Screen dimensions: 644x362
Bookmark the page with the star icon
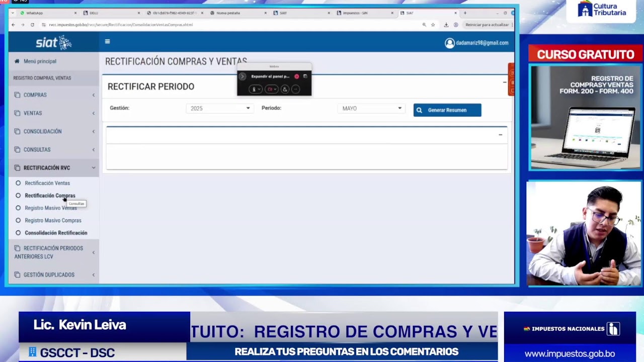(433, 25)
